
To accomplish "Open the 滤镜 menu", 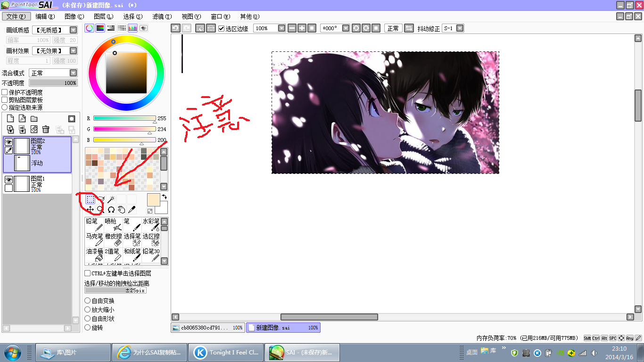I will [162, 16].
